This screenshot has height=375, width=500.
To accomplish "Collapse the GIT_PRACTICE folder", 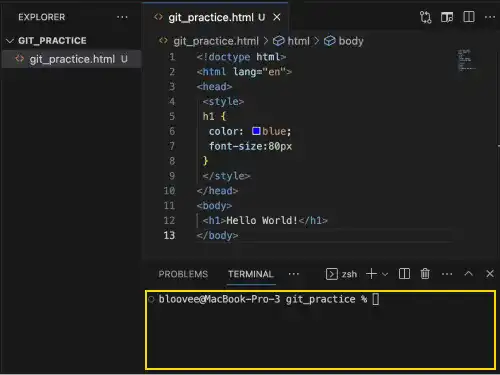I will pyautogui.click(x=10, y=41).
